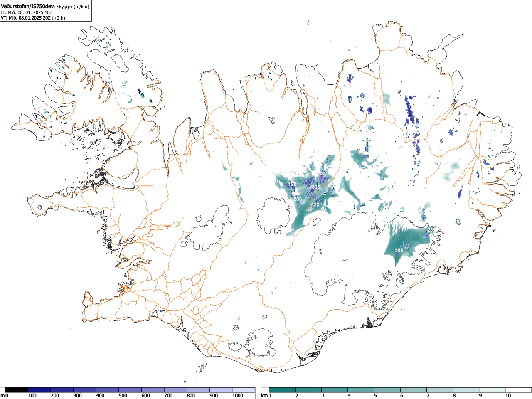Click the 'km' unit label of right legend
Screen dimensions: 532x399
[x=264, y=396]
